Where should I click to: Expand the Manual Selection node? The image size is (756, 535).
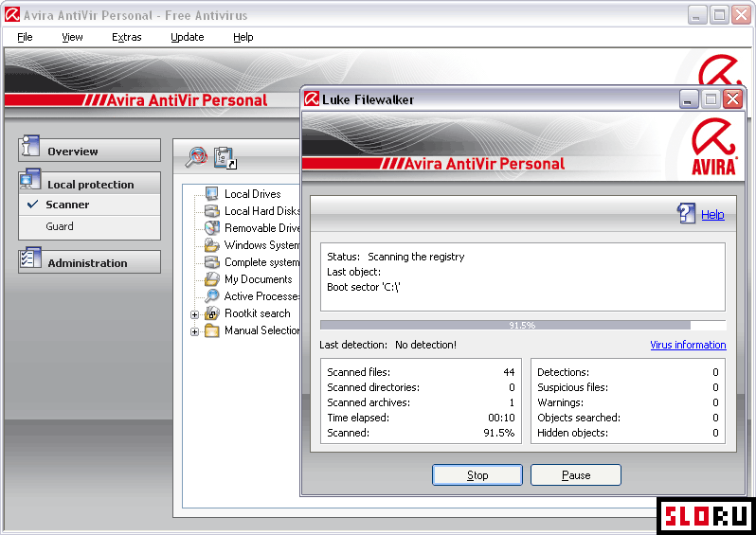click(x=194, y=331)
